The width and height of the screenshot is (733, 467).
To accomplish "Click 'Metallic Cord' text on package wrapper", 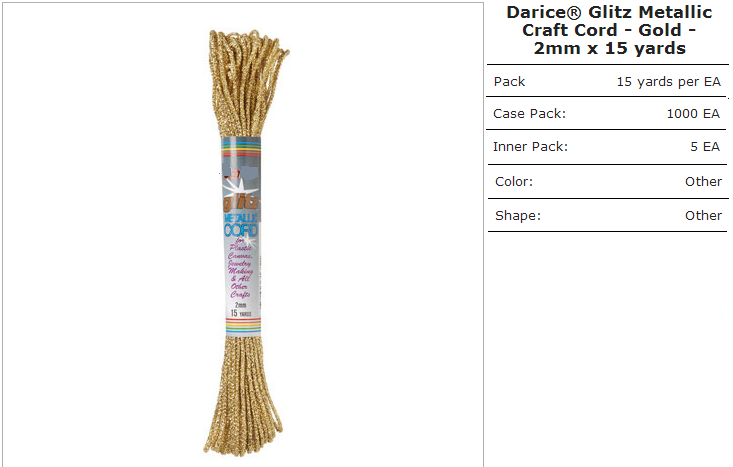I will pos(241,225).
